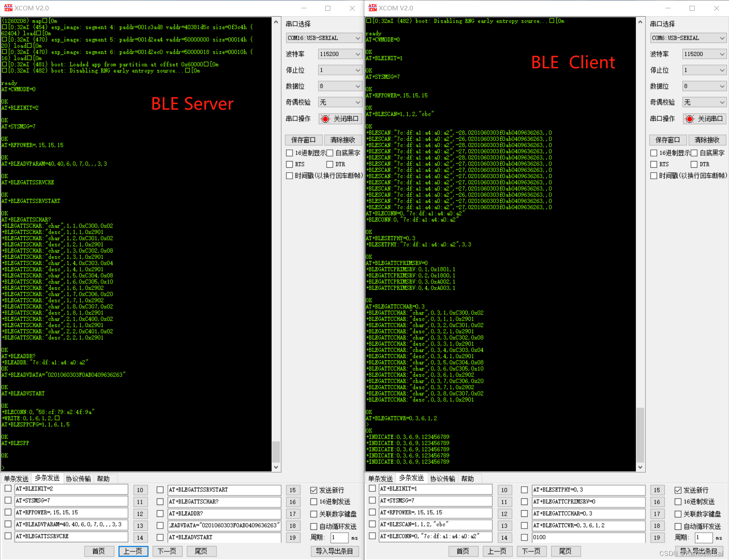Click scrollbar thumb in BLE Server terminal
Screen dimensions: 729x560
click(276, 452)
